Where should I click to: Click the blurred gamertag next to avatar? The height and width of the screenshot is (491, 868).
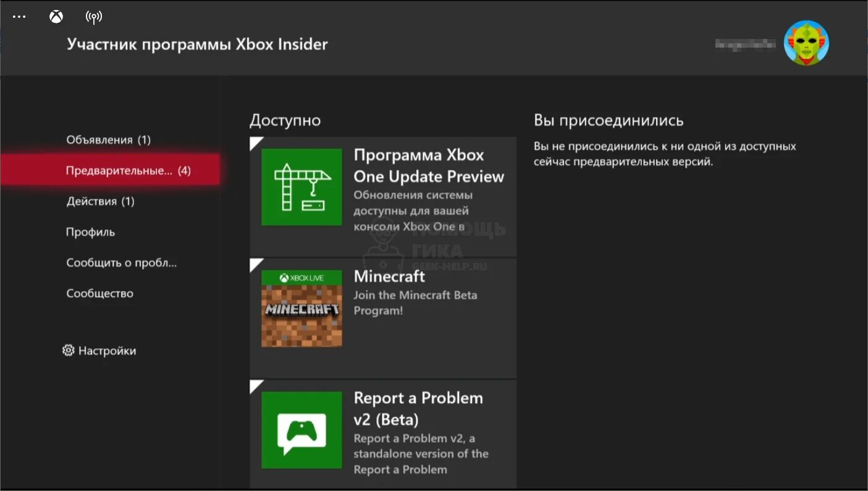coord(745,44)
